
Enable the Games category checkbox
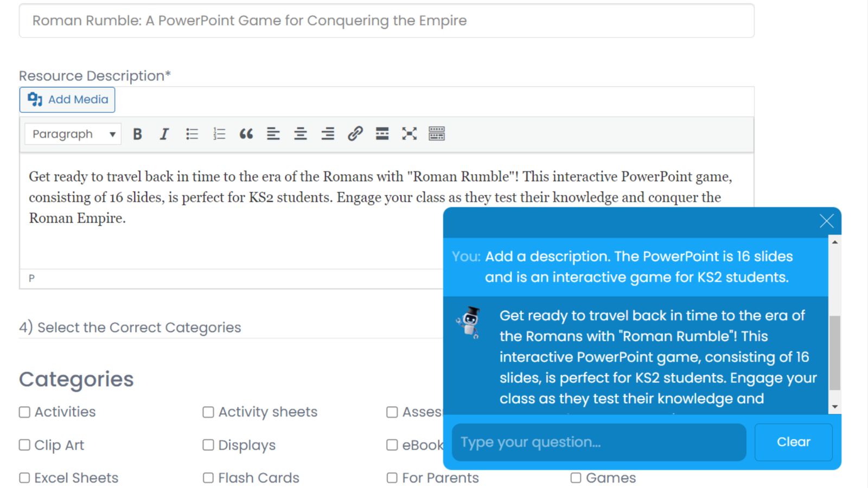click(x=576, y=478)
